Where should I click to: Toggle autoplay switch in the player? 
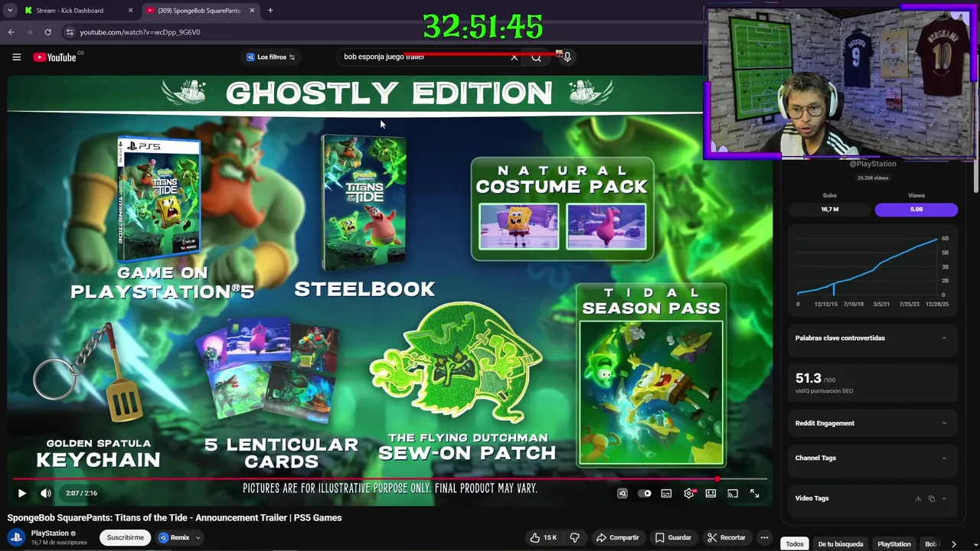[645, 494]
